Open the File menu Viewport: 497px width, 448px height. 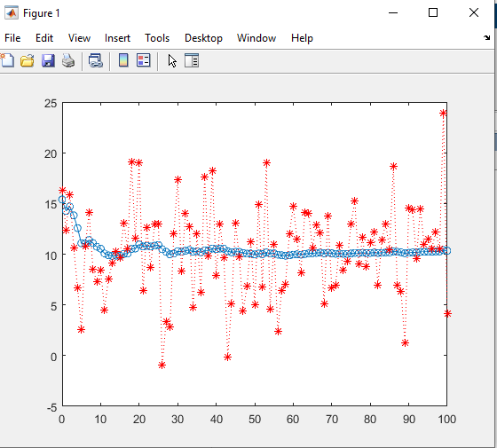click(x=12, y=38)
